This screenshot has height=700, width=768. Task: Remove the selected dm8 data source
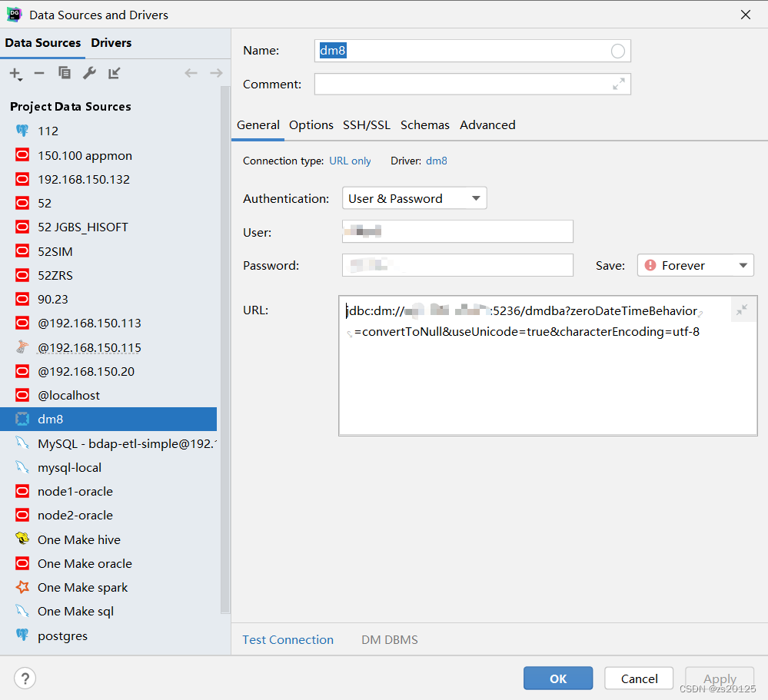tap(38, 73)
